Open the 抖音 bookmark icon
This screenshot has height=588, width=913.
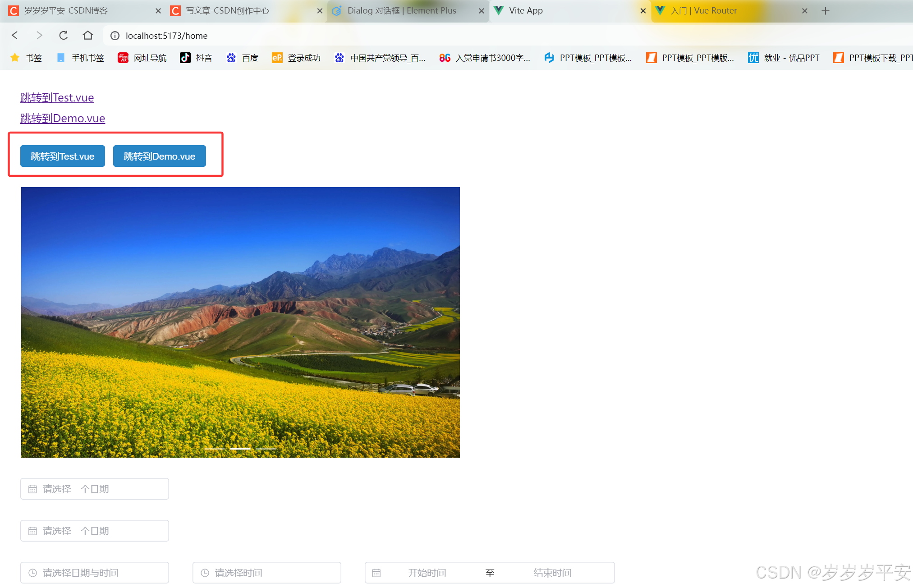tap(185, 58)
